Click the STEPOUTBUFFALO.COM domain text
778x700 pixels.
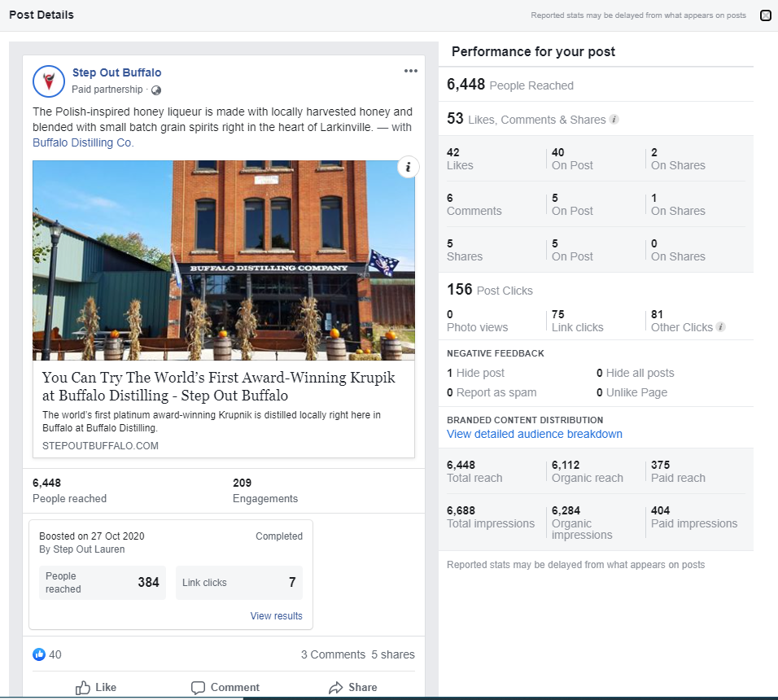tap(100, 445)
